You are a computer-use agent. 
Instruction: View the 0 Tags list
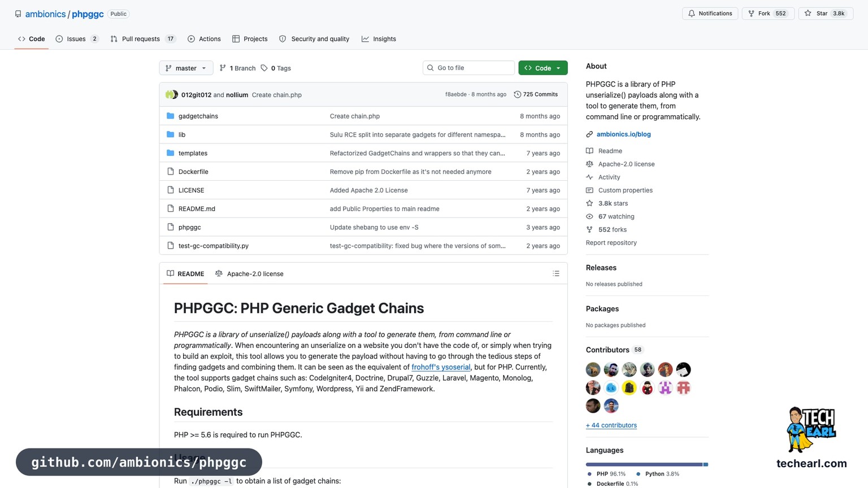[276, 68]
